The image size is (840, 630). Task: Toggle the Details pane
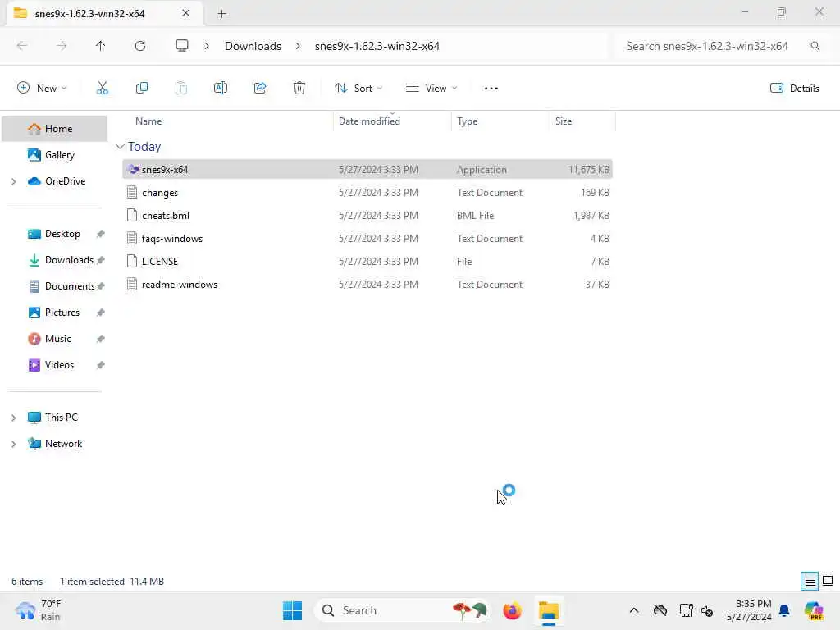point(794,89)
